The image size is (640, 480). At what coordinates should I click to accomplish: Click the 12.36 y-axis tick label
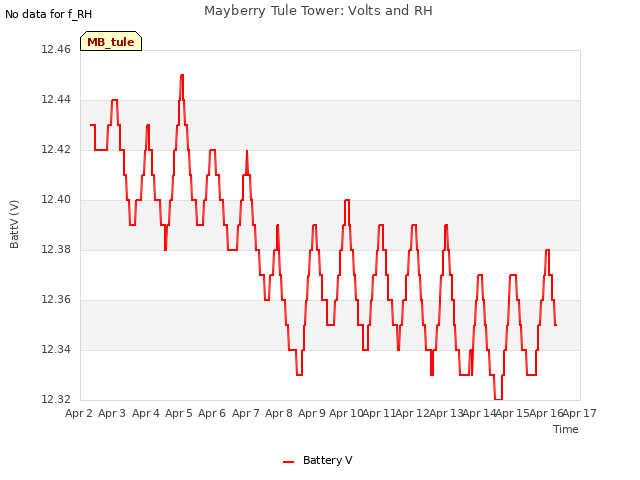56,299
